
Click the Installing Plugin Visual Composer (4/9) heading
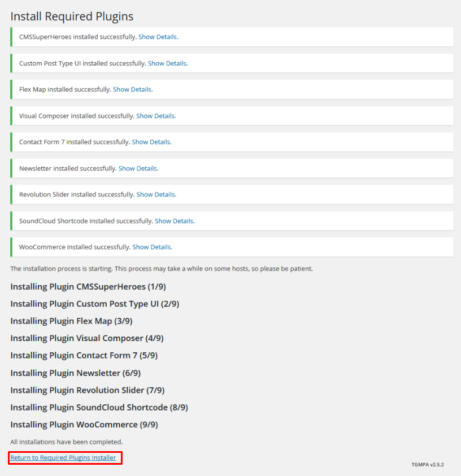pyautogui.click(x=87, y=338)
